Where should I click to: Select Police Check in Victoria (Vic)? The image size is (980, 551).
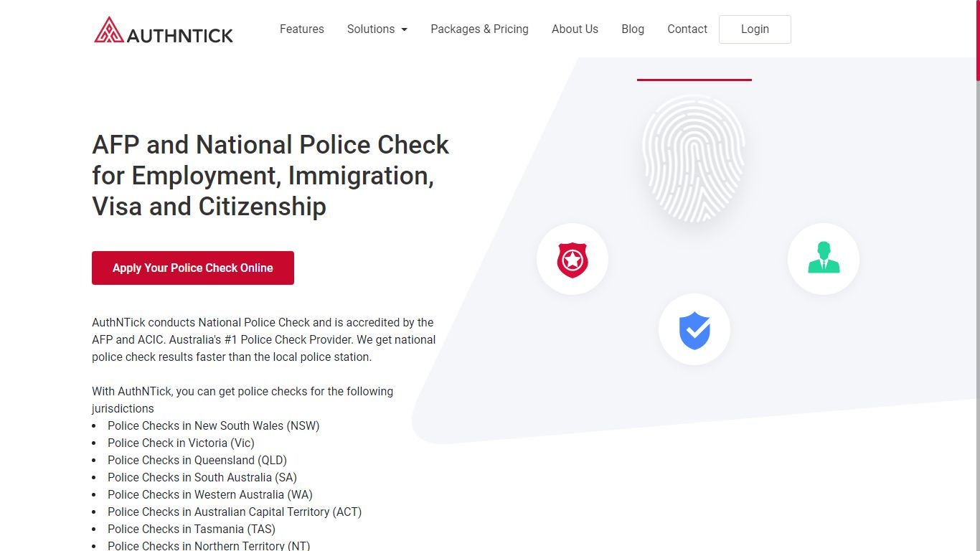tap(181, 443)
